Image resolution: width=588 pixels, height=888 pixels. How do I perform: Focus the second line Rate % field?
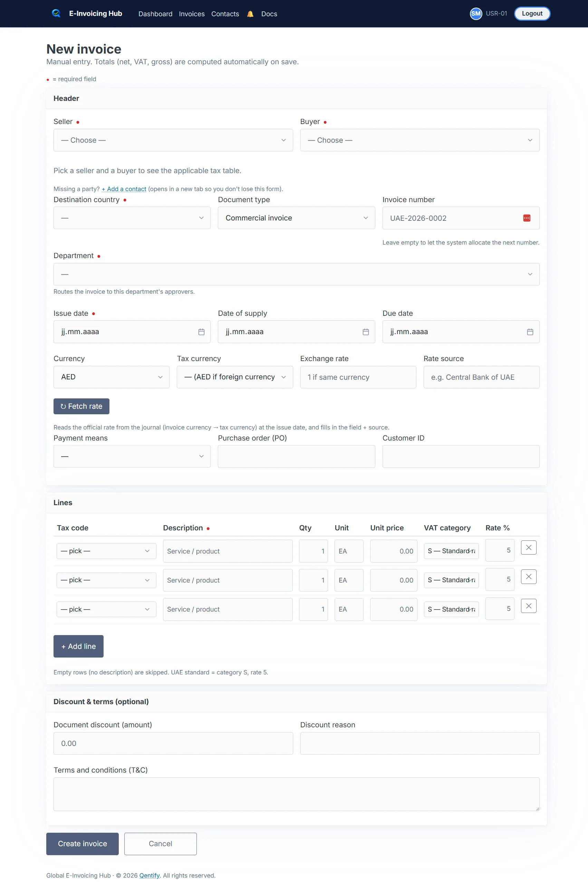pos(500,579)
